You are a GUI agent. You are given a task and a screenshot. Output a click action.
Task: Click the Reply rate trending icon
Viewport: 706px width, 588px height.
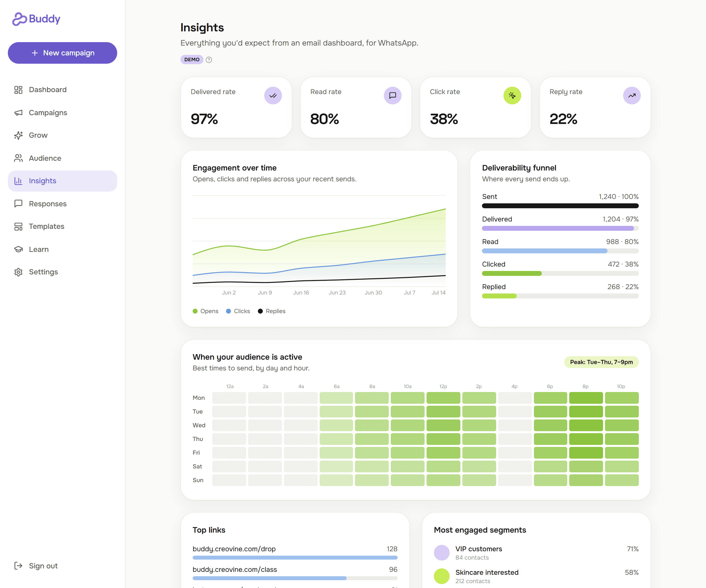click(x=632, y=96)
